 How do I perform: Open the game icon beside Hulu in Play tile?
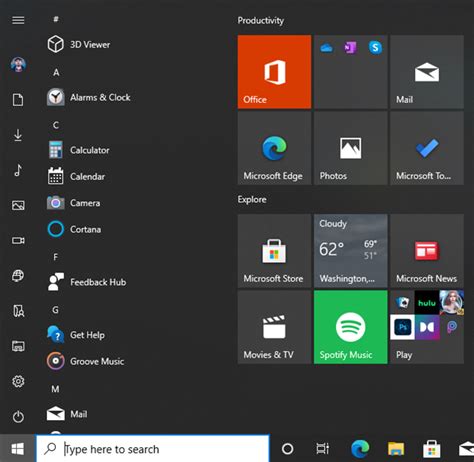[451, 302]
